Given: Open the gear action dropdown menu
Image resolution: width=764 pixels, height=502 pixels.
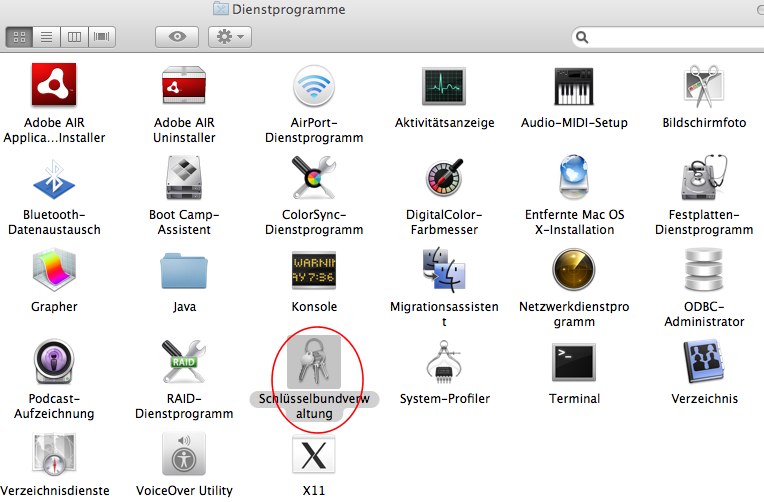Looking at the screenshot, I should pos(230,37).
